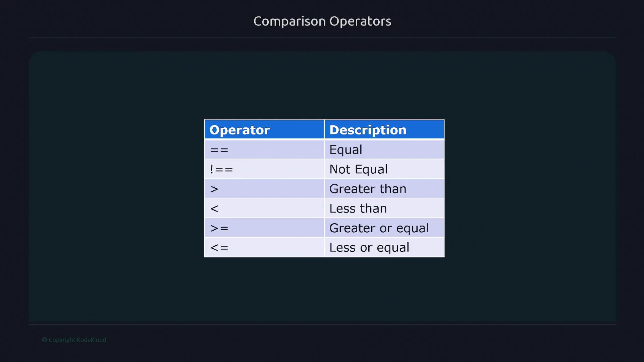Click the lone > operator symbol
Viewport: 644px width, 362px height.
pos(214,189)
